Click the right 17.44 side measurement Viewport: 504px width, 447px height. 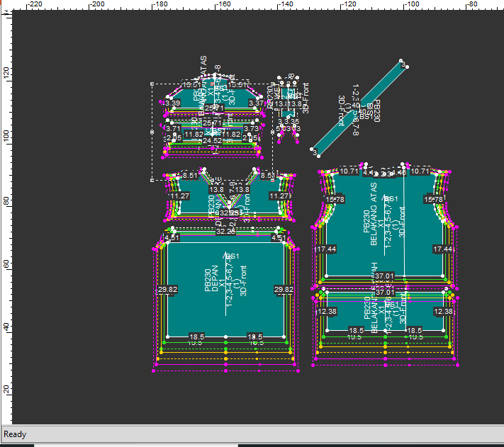[443, 249]
